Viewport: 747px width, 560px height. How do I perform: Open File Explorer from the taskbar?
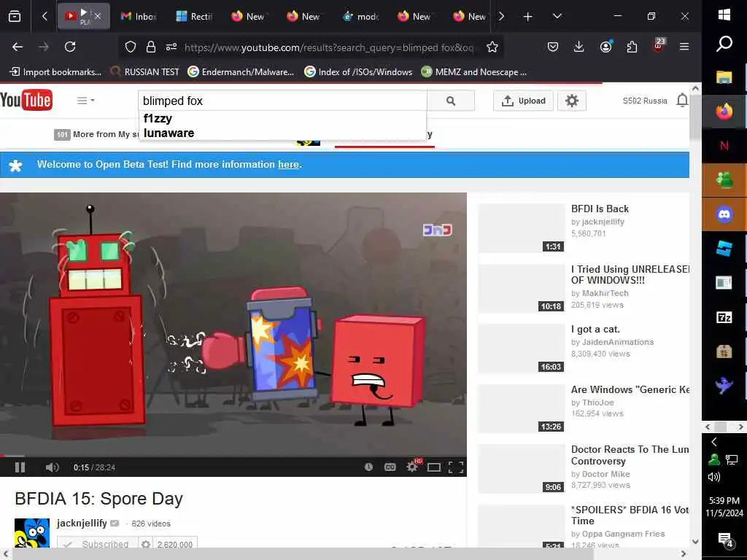(x=724, y=77)
